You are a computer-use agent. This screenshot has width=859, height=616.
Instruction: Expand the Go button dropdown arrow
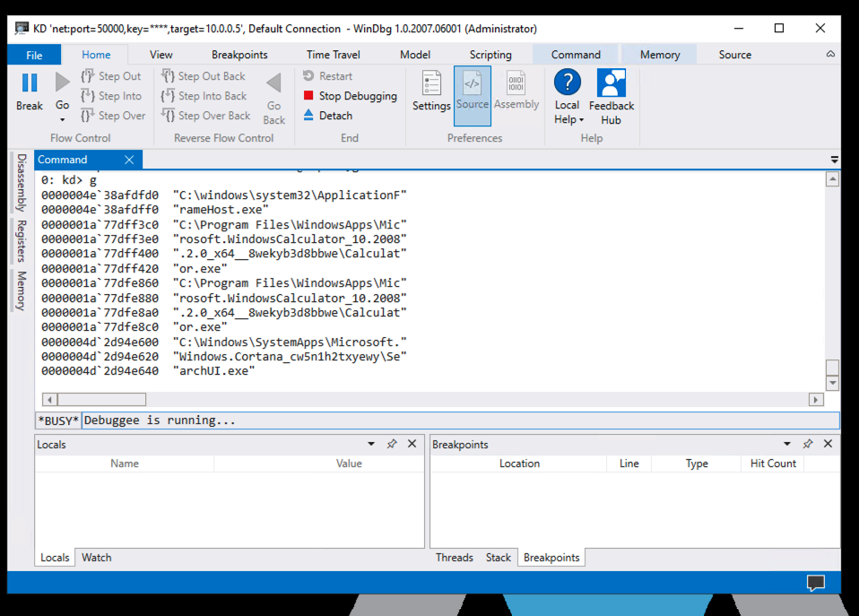[63, 119]
